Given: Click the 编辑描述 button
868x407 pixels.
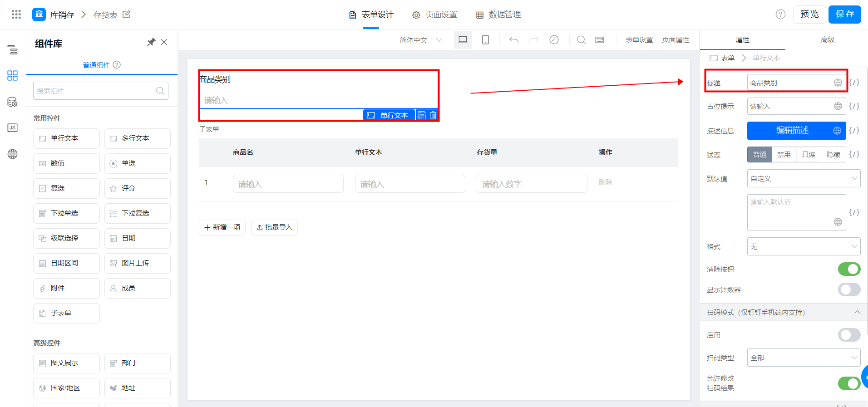Looking at the screenshot, I should point(797,131).
